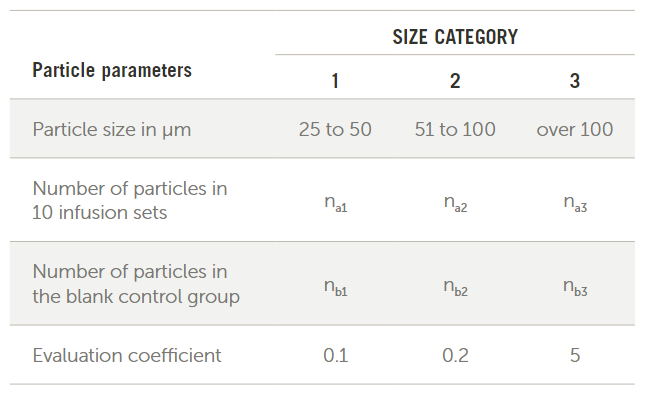
Task: Click the nb2 value cell
Action: point(455,287)
